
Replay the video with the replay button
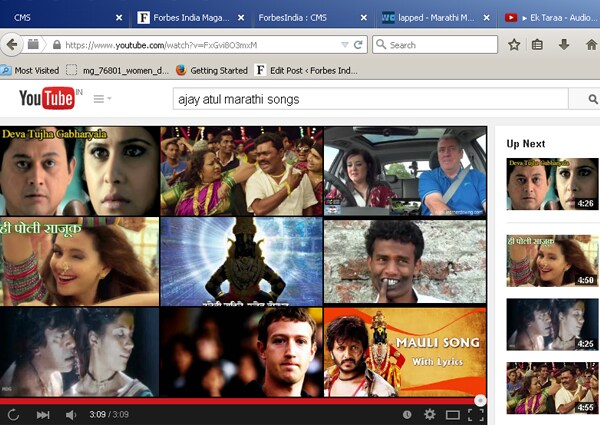click(13, 414)
